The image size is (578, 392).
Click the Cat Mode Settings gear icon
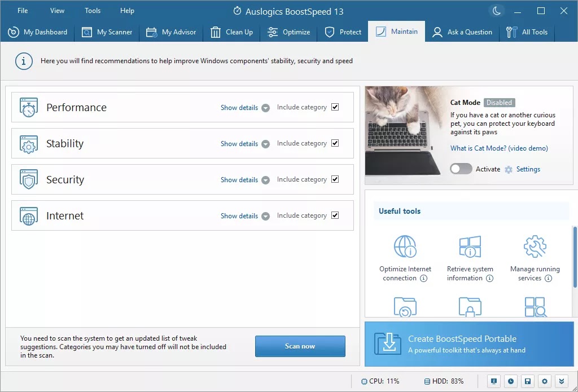pos(509,169)
